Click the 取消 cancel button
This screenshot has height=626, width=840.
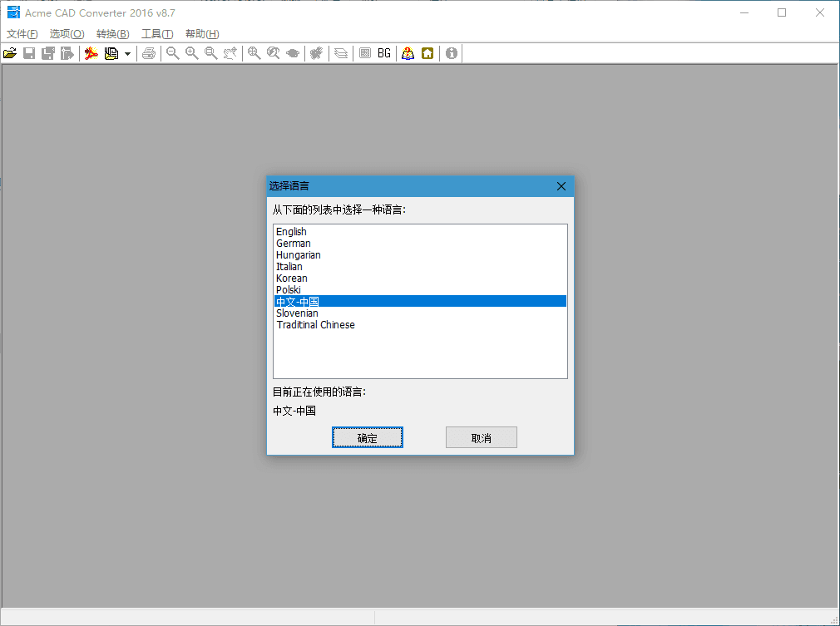click(481, 437)
